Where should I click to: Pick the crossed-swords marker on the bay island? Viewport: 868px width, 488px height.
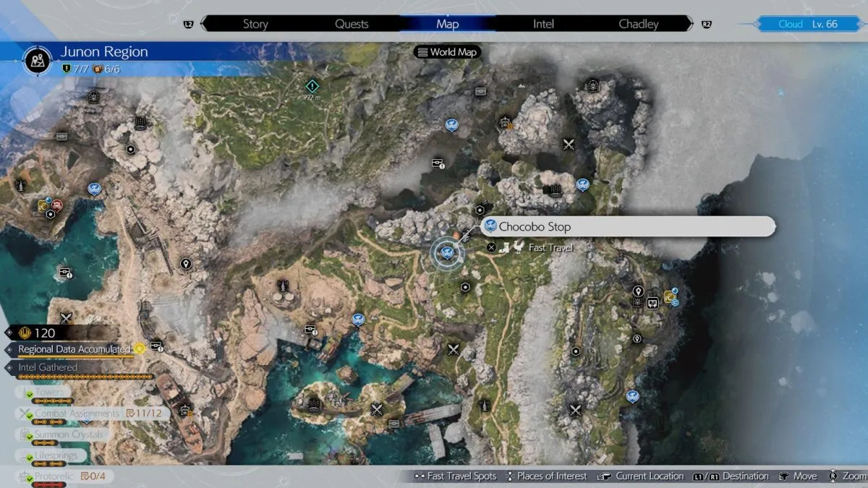coord(376,410)
